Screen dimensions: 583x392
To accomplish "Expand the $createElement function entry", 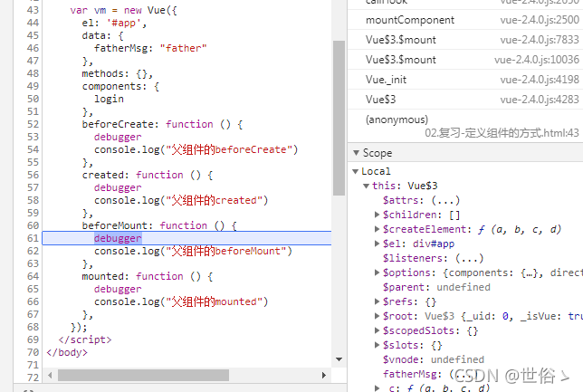I will (x=377, y=229).
